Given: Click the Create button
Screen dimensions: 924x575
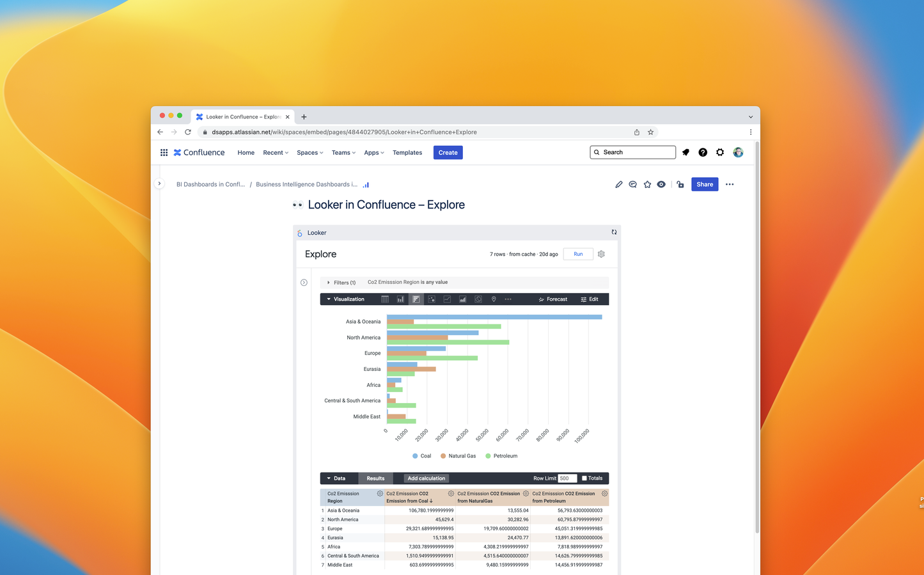Looking at the screenshot, I should pyautogui.click(x=448, y=153).
